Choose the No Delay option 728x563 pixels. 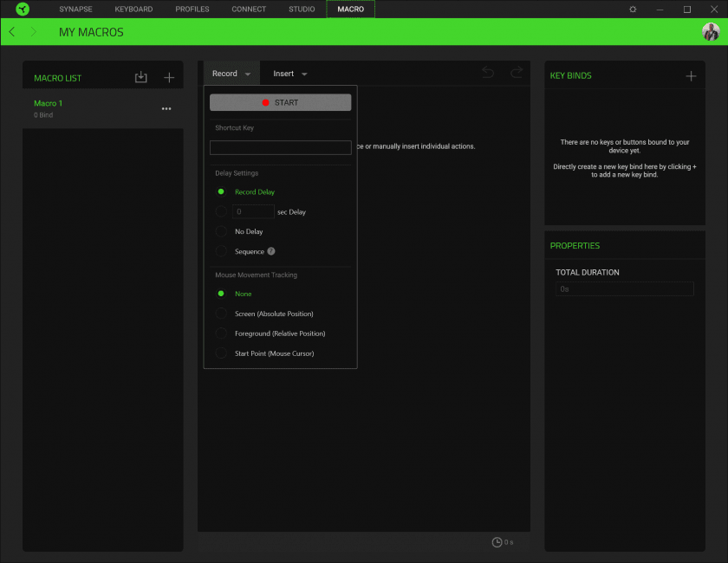[221, 231]
